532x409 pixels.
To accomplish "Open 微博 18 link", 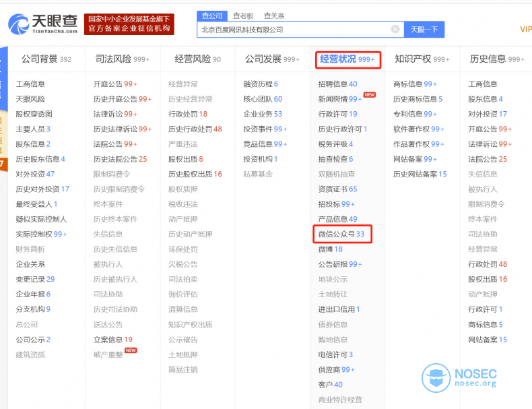I will click(331, 249).
